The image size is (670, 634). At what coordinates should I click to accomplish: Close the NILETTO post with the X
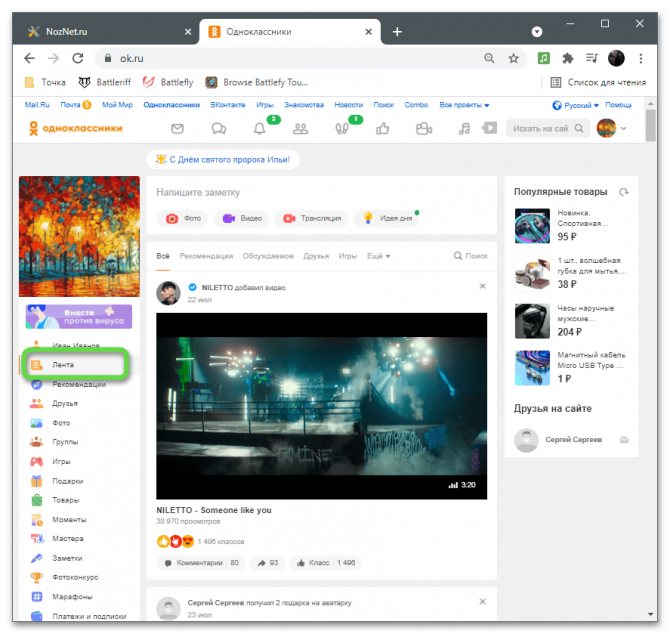click(x=482, y=286)
